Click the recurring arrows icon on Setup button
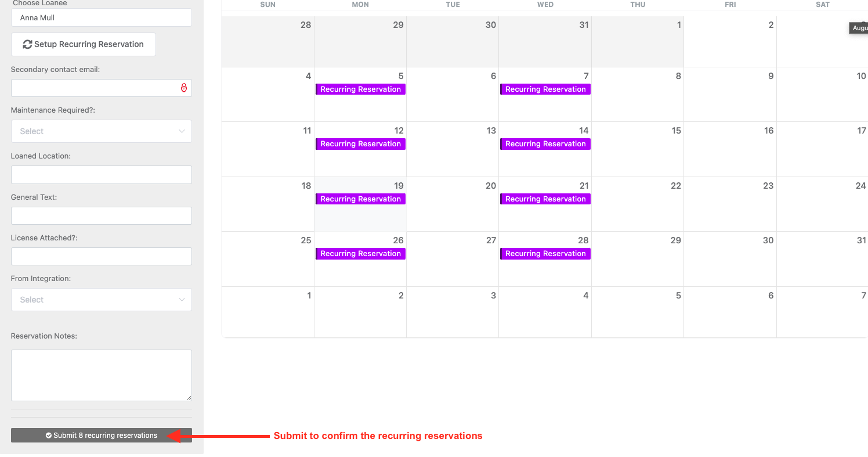 [x=27, y=44]
